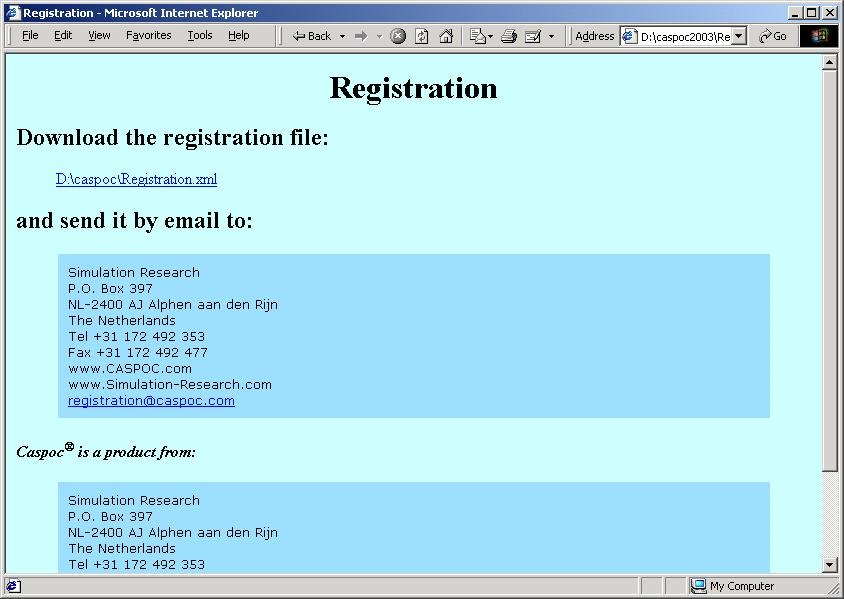Click the Internet Explorer icon in the title bar
This screenshot has height=599, width=844.
click(13, 12)
